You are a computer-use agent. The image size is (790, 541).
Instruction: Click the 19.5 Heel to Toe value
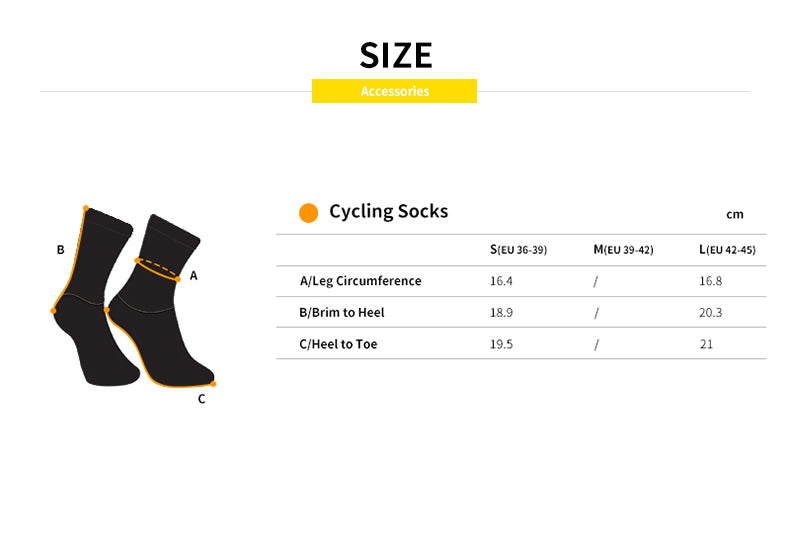pyautogui.click(x=501, y=344)
